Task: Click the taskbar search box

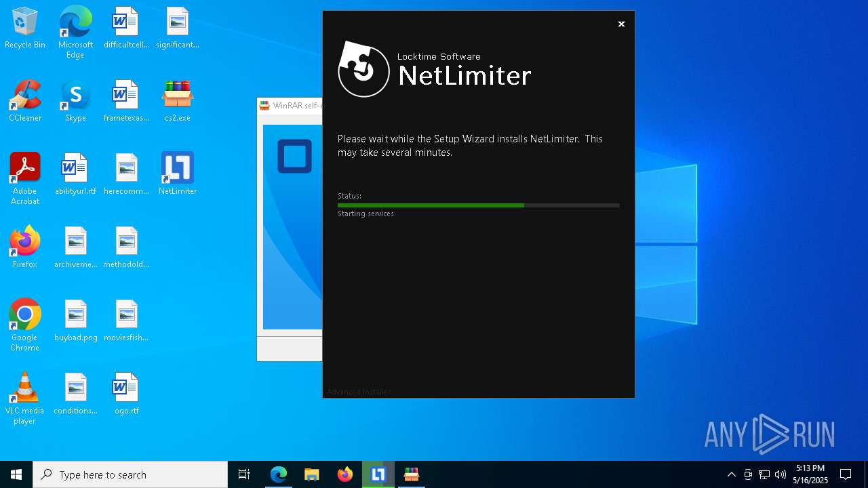Action: point(130,474)
